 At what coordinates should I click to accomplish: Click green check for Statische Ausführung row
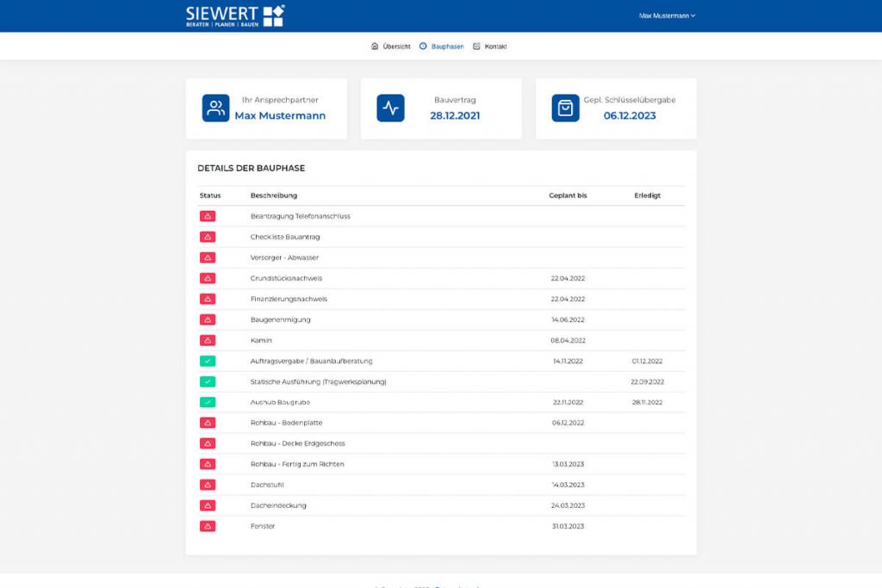(208, 381)
